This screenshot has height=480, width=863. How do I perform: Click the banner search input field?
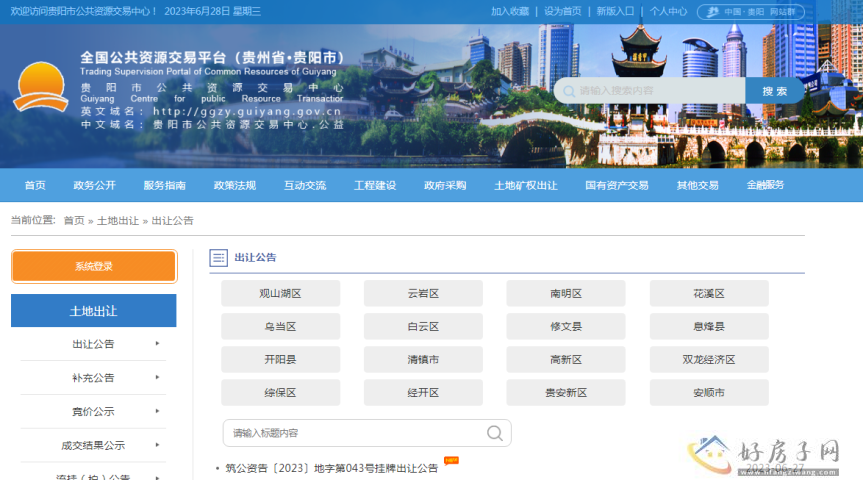point(650,91)
